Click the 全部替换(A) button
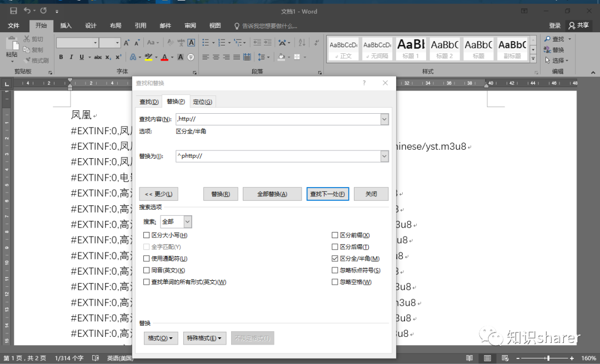The image size is (600, 364). 272,194
